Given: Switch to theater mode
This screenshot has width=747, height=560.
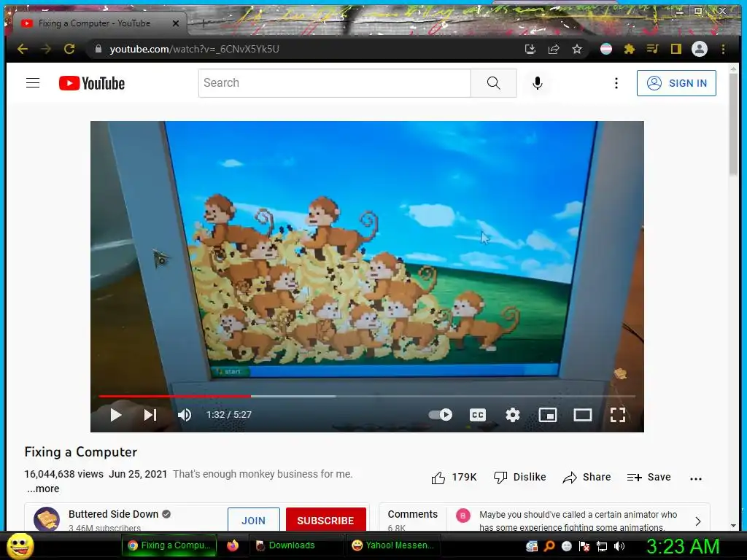Looking at the screenshot, I should click(x=583, y=415).
